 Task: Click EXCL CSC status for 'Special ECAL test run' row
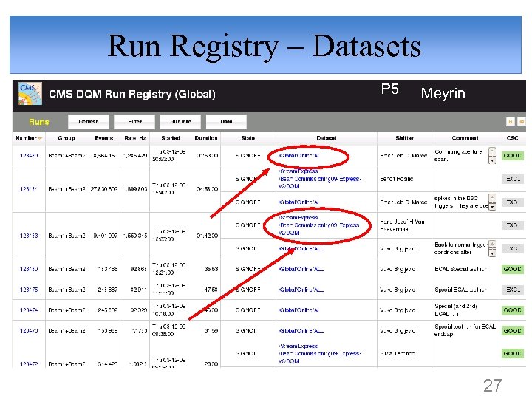point(512,290)
